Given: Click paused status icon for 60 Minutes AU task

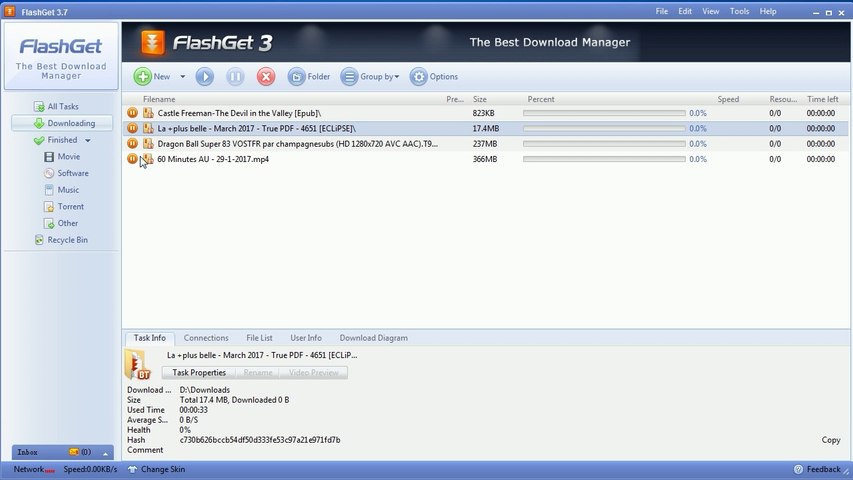Looking at the screenshot, I should (132, 159).
